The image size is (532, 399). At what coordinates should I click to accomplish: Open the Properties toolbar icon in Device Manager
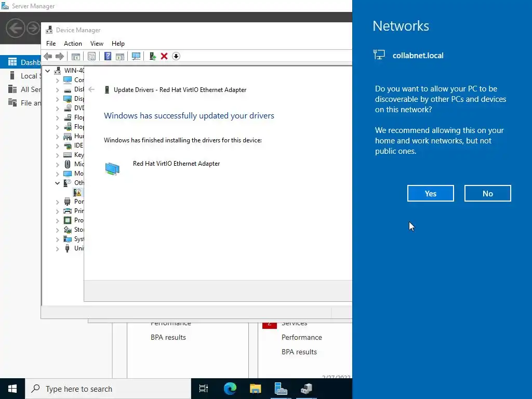tap(91, 56)
